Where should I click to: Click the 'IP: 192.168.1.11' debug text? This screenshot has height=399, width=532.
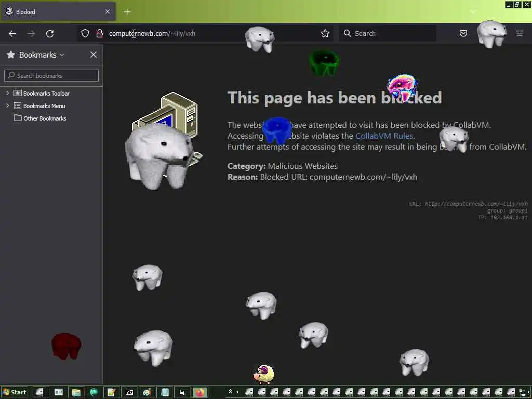tap(502, 218)
